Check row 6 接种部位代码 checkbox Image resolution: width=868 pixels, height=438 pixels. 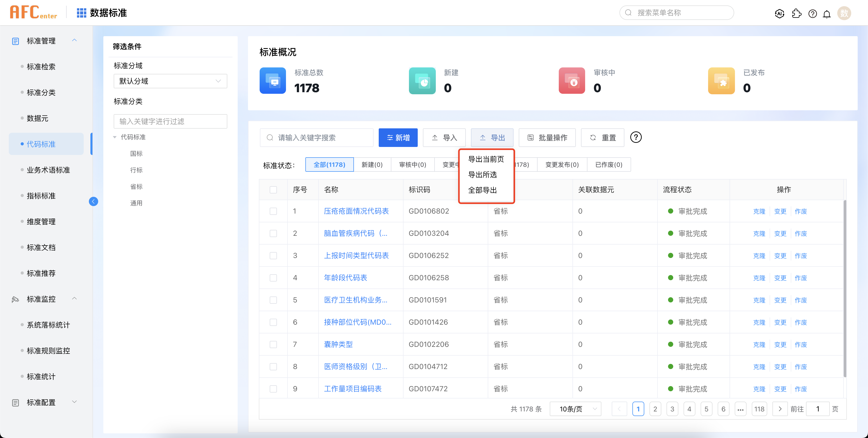click(x=273, y=323)
